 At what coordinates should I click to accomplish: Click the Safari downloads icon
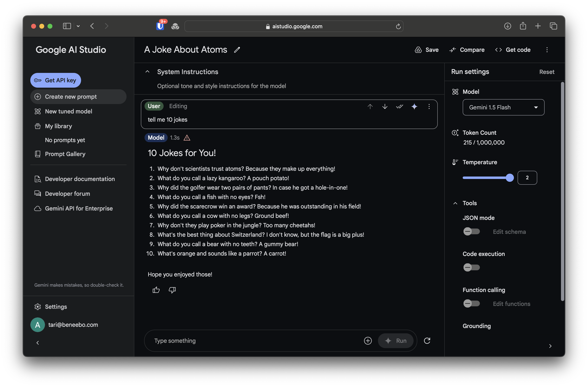(508, 26)
